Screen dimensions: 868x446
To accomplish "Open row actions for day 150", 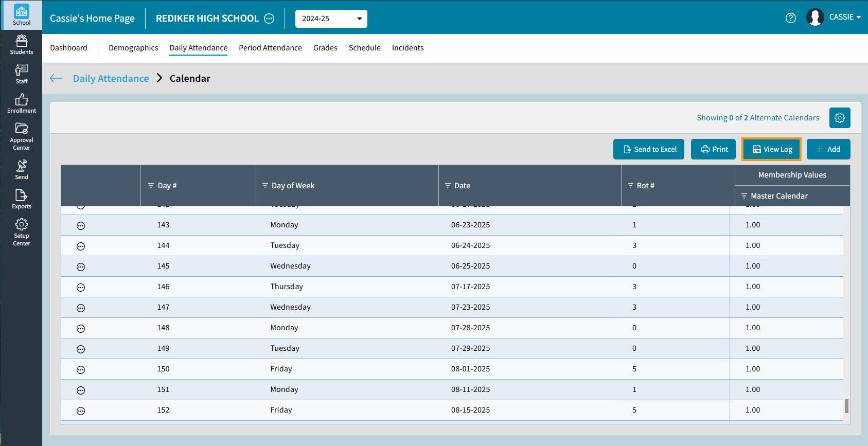I will coord(81,370).
